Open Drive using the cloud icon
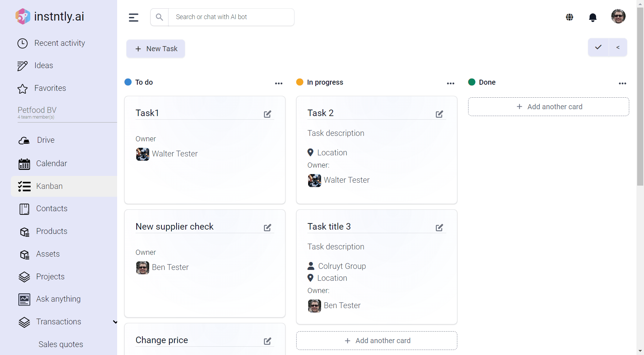This screenshot has height=355, width=644. [x=23, y=141]
